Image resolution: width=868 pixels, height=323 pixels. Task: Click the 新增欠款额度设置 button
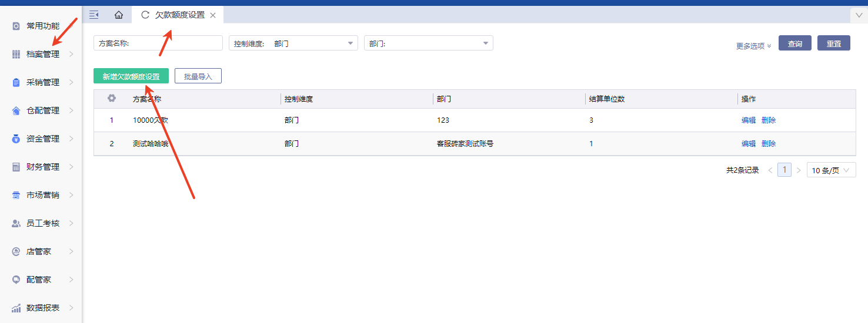[131, 76]
